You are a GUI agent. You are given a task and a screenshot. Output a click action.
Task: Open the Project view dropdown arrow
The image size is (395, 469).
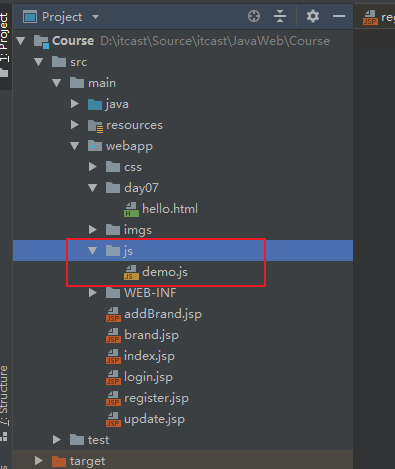[95, 17]
